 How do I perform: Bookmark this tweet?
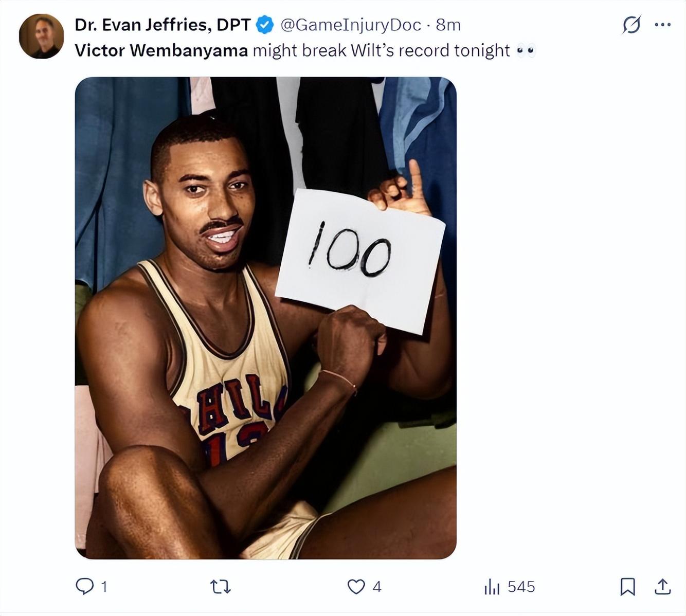[627, 587]
